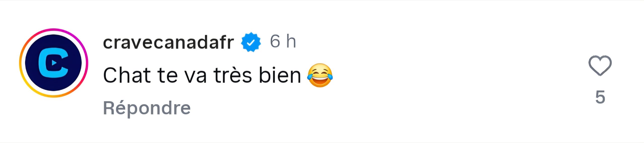Click the Crave play logo in avatar
The width and height of the screenshot is (644, 143).
point(53,63)
